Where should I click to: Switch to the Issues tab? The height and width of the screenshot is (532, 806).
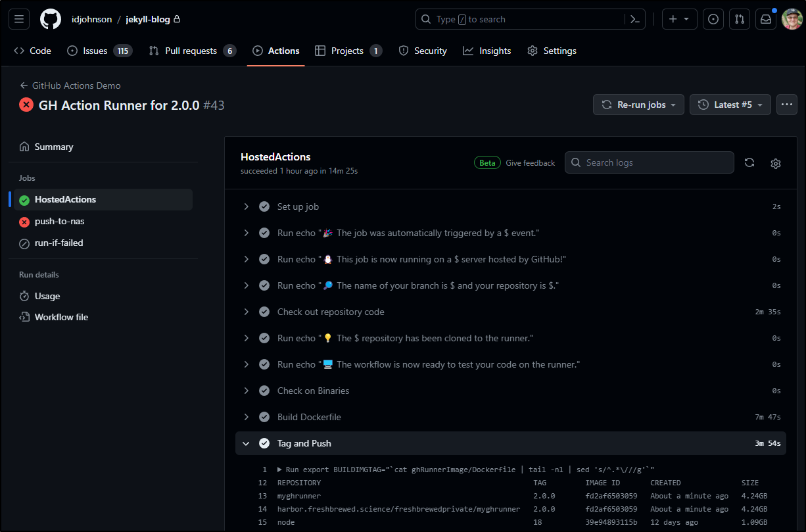pyautogui.click(x=100, y=51)
